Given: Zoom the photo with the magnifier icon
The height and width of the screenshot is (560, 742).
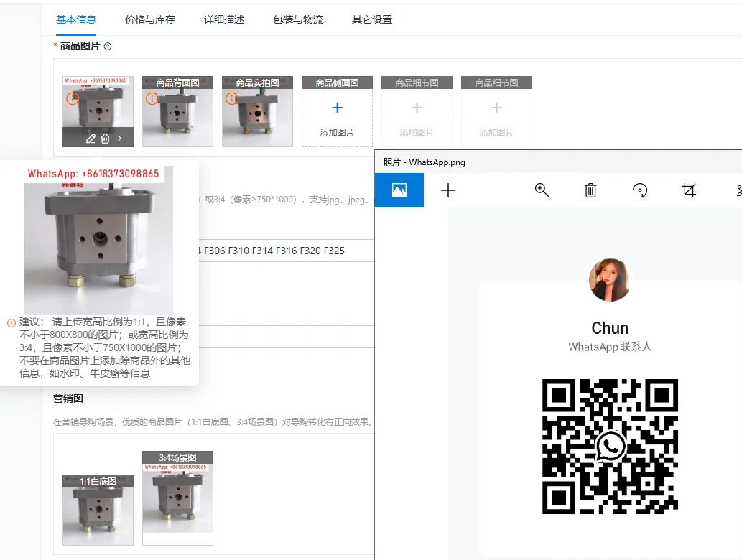Looking at the screenshot, I should pyautogui.click(x=542, y=190).
